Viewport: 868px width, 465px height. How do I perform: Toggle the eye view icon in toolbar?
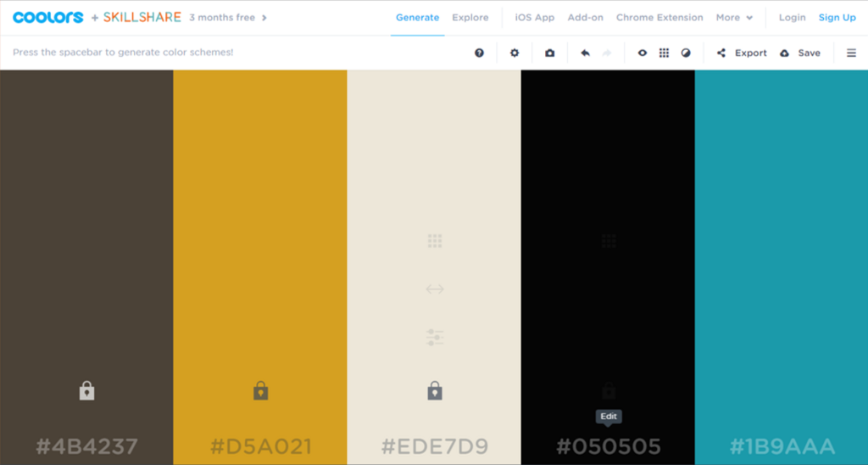pyautogui.click(x=643, y=53)
